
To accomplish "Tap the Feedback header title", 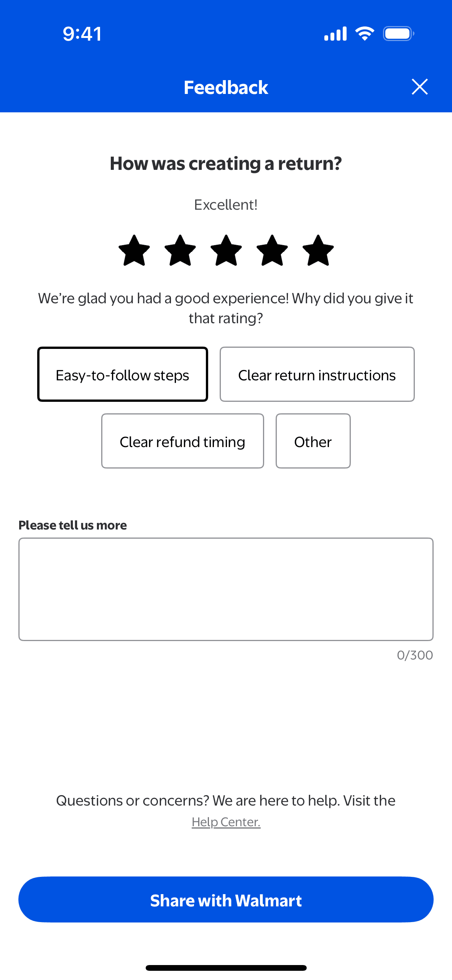I will coord(226,87).
